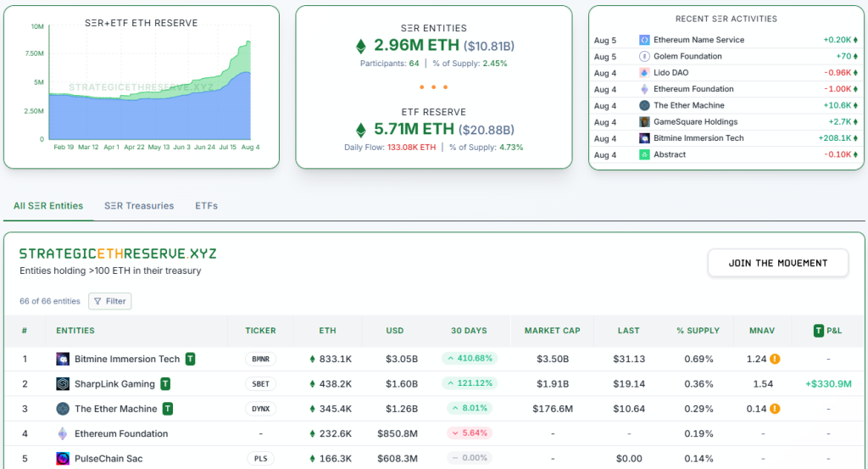
Task: Click The Ether Machine logo in table
Action: point(62,409)
